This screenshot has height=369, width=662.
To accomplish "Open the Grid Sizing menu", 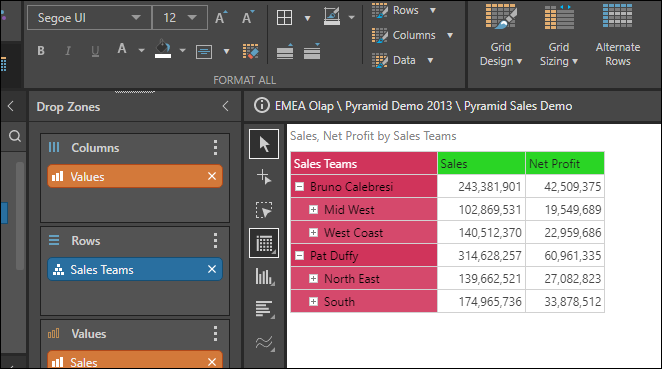I will coord(559,35).
